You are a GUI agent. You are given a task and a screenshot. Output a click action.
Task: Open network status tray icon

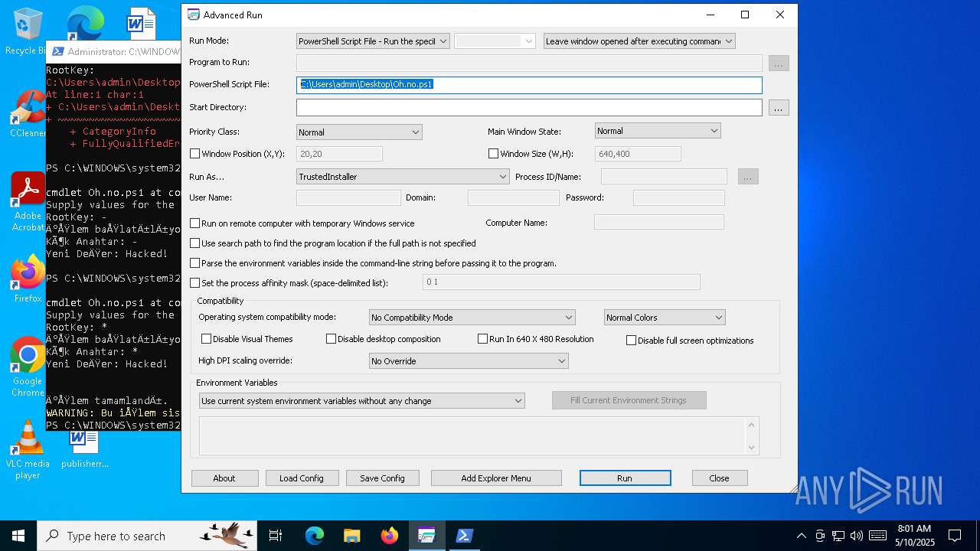[x=838, y=536]
